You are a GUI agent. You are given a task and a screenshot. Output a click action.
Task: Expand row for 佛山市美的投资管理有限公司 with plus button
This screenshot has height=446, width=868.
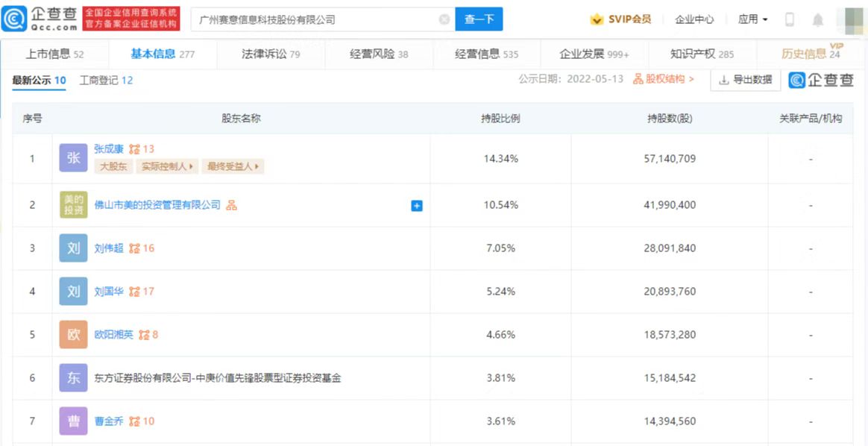[417, 206]
